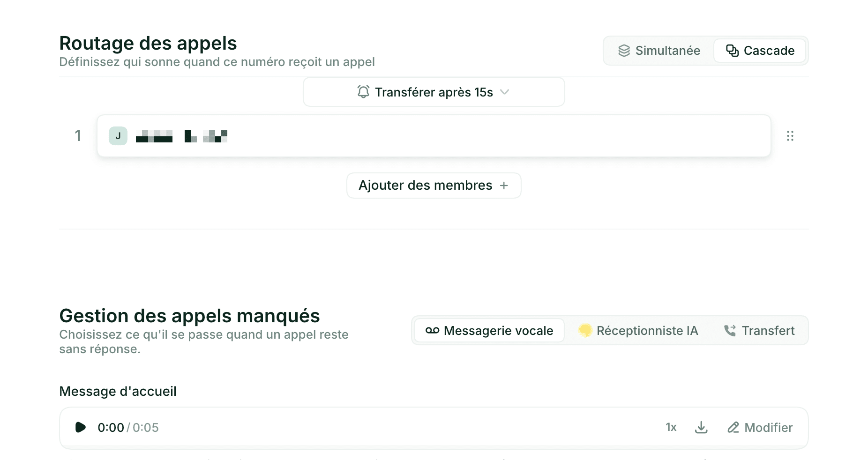
Task: Play the Message d'accueil audio
Action: point(81,427)
